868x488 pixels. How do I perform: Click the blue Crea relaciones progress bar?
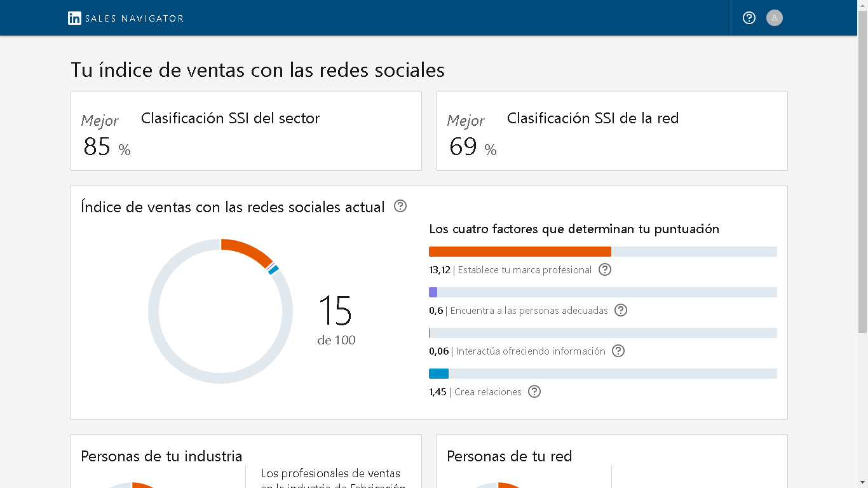[438, 374]
